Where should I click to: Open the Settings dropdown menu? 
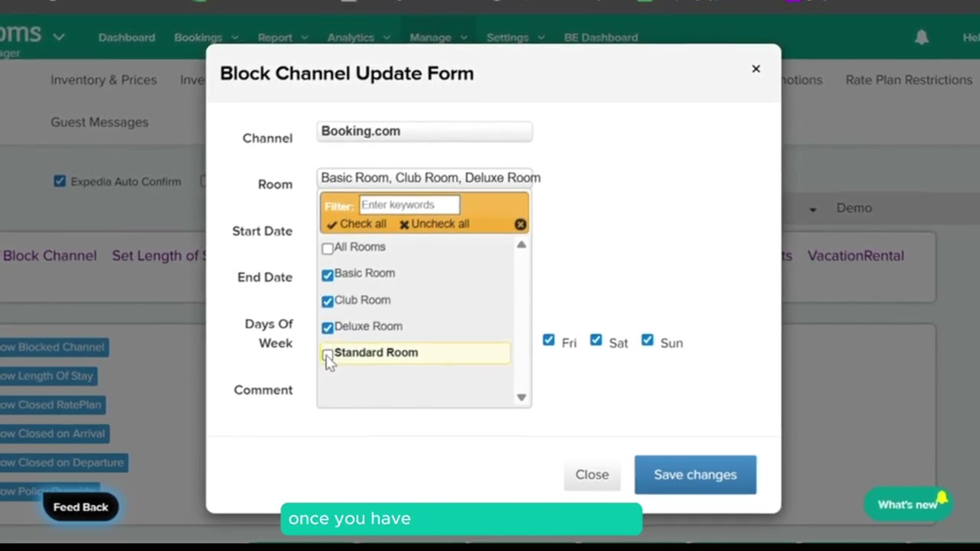click(x=515, y=37)
